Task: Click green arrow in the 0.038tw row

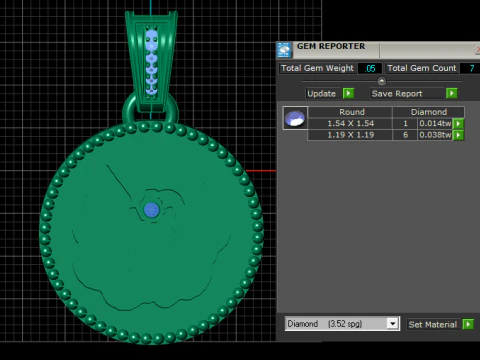Action: [x=459, y=135]
